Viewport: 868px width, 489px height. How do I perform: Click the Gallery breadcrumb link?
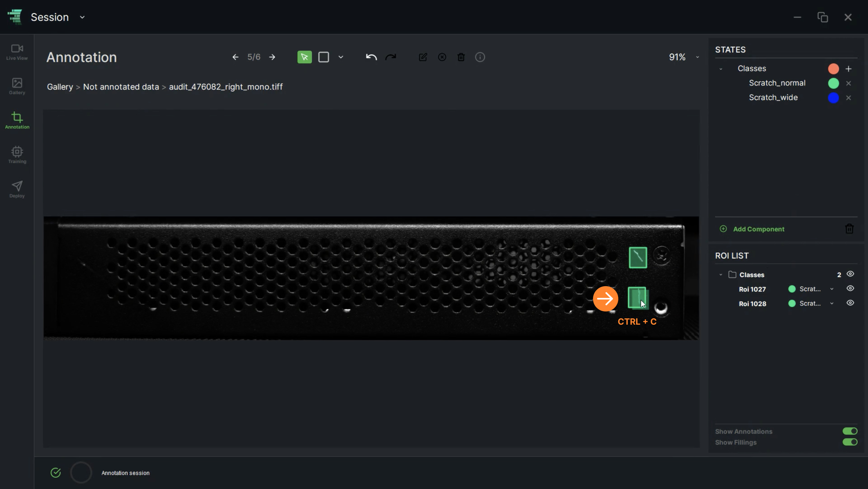pyautogui.click(x=60, y=87)
